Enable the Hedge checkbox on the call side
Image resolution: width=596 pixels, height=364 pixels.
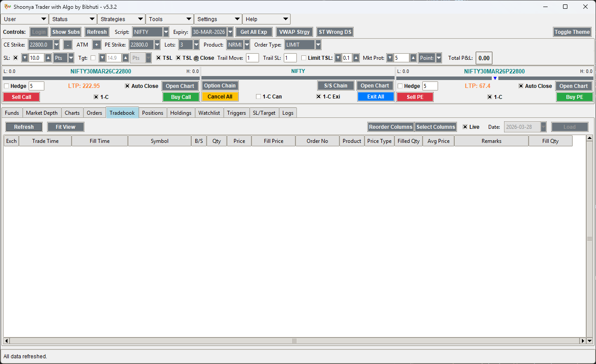tap(6, 86)
